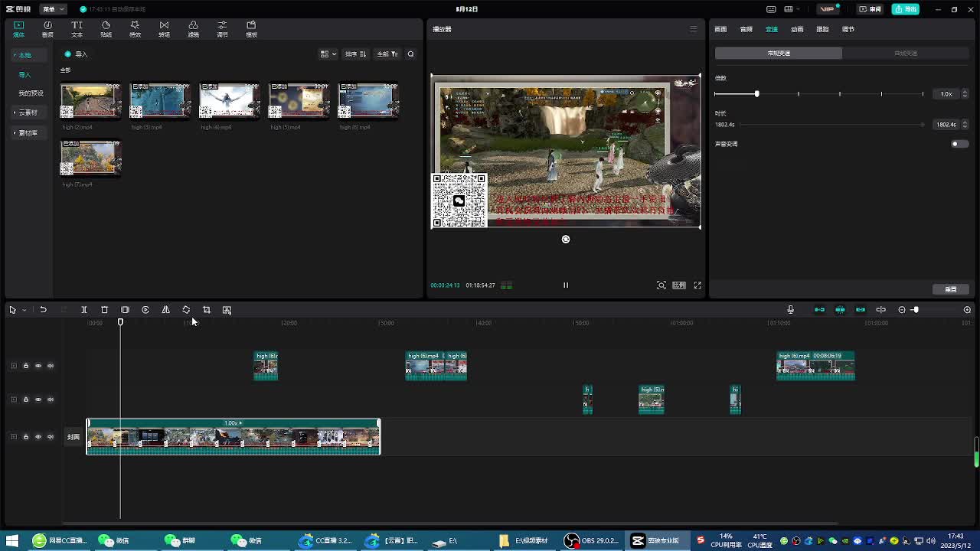Open My presets (我的预设) in sidebar
The image size is (980, 551).
pos(31,93)
